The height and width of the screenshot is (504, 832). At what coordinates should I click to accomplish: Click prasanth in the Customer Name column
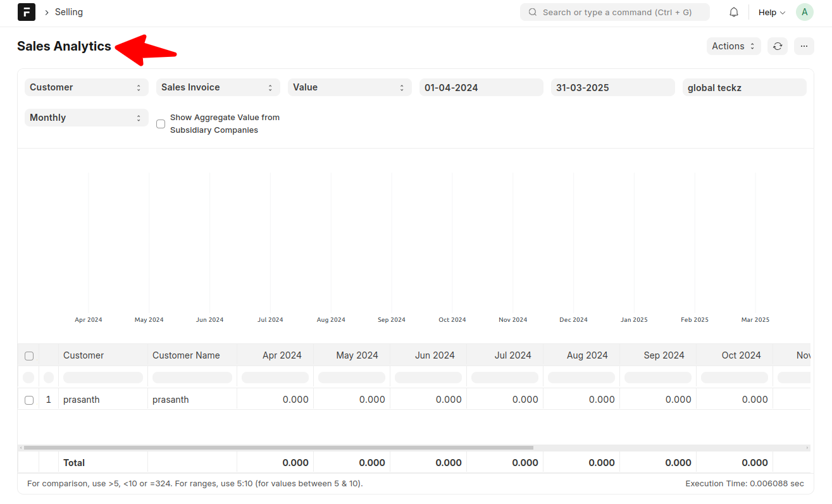pyautogui.click(x=171, y=400)
